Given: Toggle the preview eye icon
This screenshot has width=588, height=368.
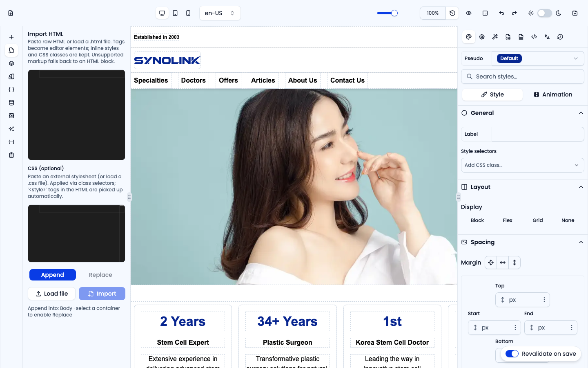Looking at the screenshot, I should (x=469, y=13).
